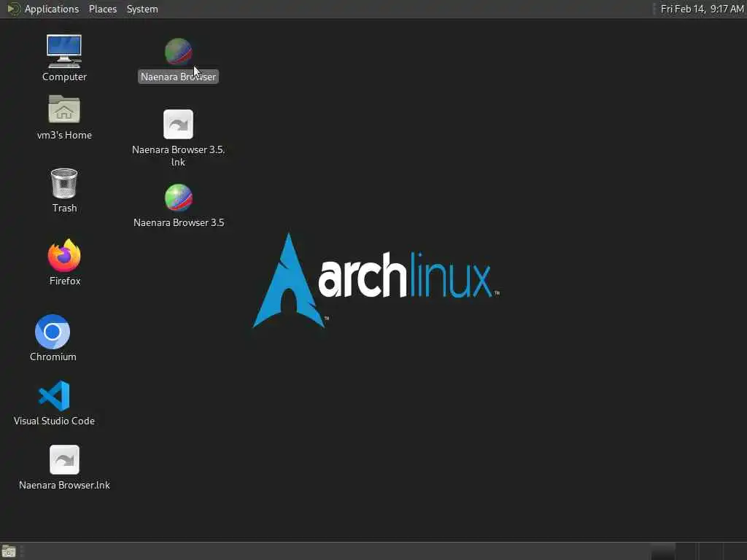Select the Naenara Browser.lnk shortcut icon
This screenshot has width=747, height=560.
pos(64,459)
